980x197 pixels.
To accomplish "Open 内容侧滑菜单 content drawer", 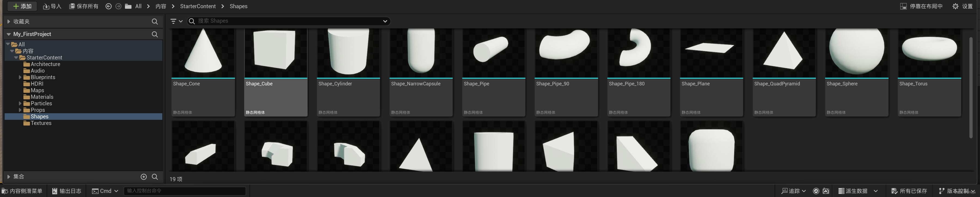I will pyautogui.click(x=22, y=191).
